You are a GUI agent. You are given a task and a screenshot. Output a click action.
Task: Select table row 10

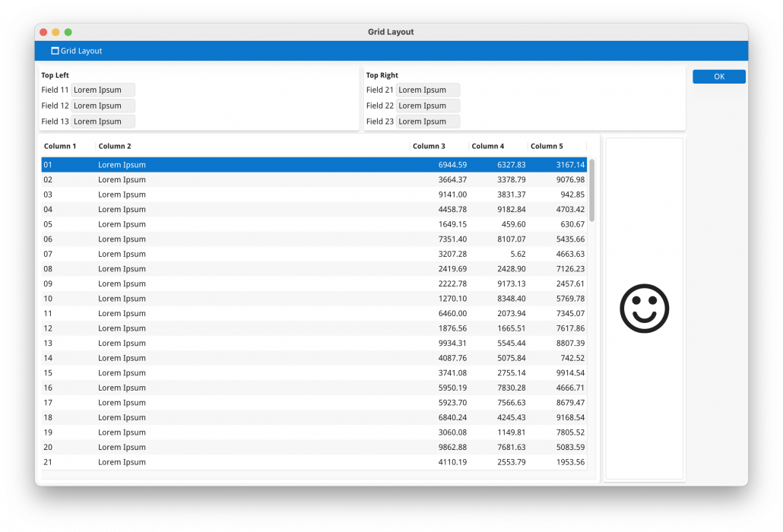228,299
